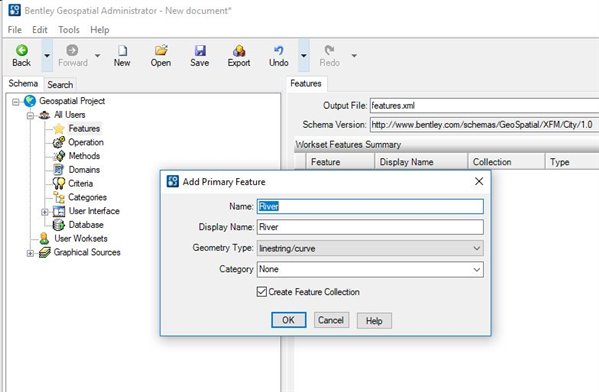Click the Criteria lightbulb icon
599x392 pixels.
pos(59,183)
